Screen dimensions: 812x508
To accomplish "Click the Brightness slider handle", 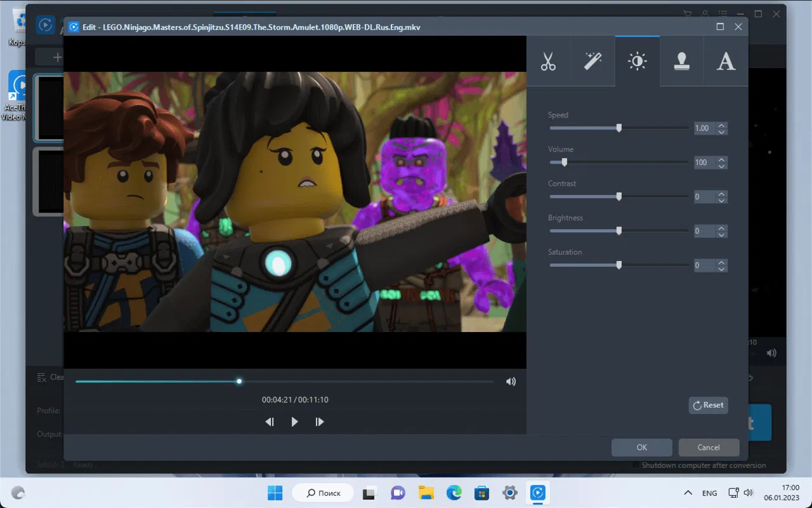I will [619, 231].
